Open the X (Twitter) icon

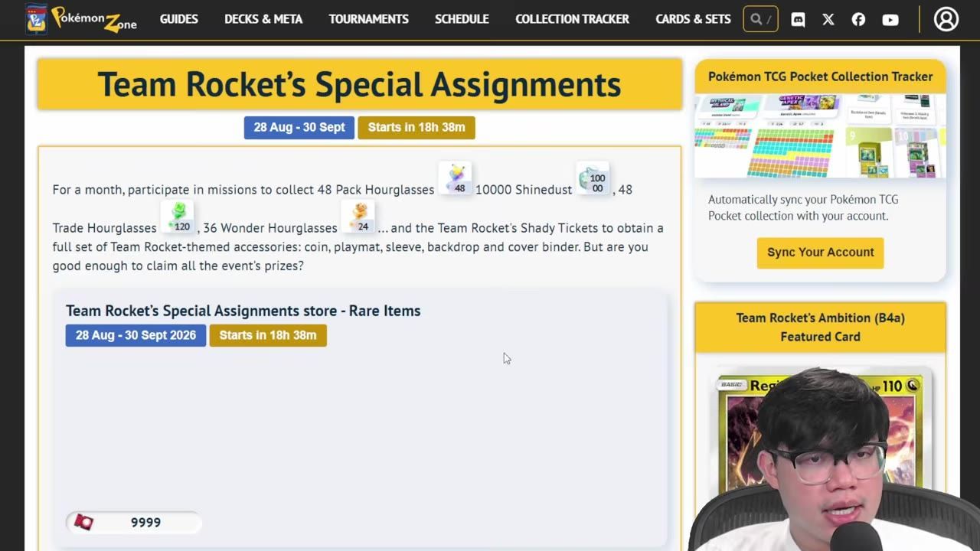coord(828,20)
